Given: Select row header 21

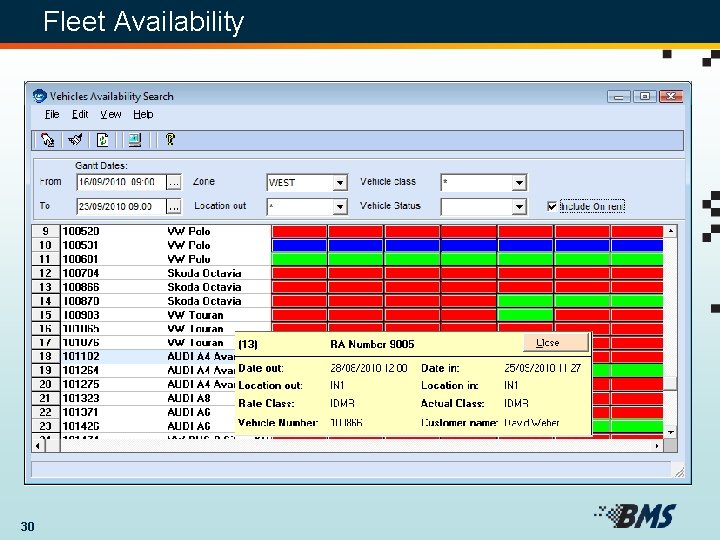Looking at the screenshot, I should click(x=45, y=398).
